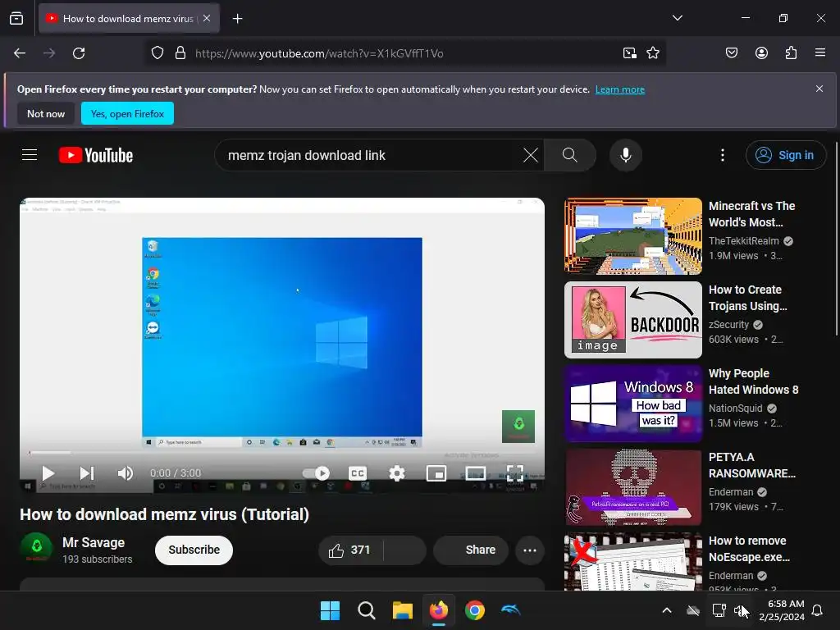840x630 pixels.
Task: Visit the TheTekkitRealm channel name
Action: 743,241
